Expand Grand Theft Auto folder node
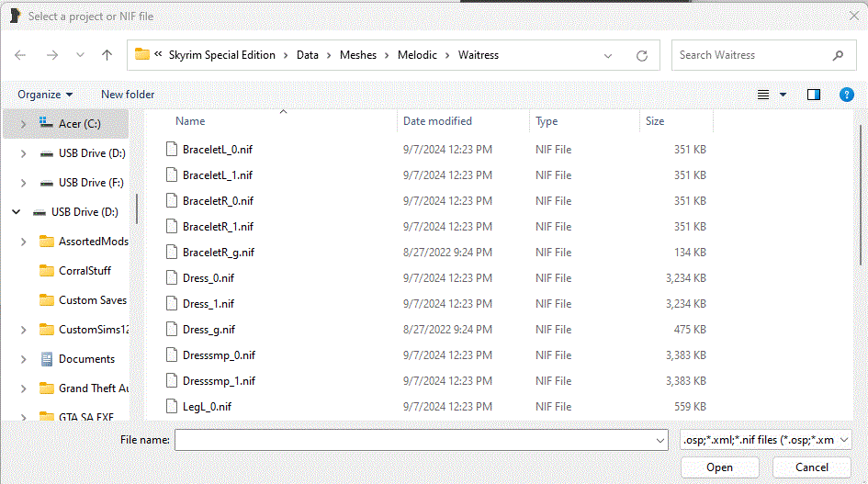Viewport: 868px width, 484px height. pos(23,388)
